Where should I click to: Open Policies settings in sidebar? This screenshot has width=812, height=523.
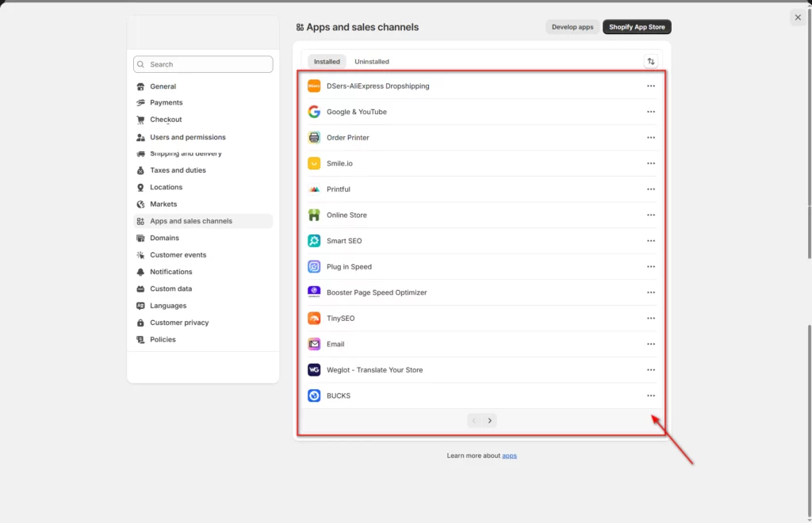[x=203, y=339]
